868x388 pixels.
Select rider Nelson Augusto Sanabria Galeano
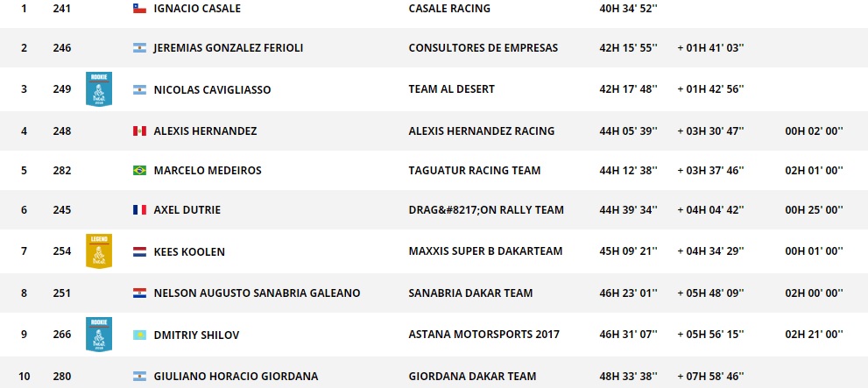[x=257, y=293]
